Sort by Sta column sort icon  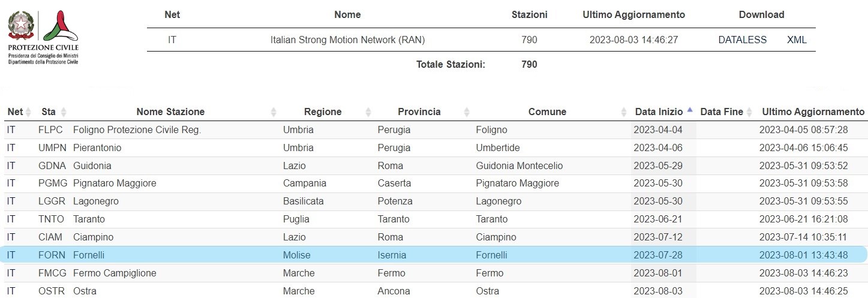[x=64, y=112]
